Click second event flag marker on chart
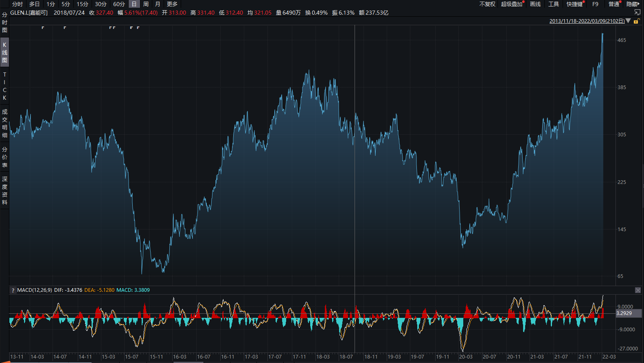644x363 pixels. (65, 28)
